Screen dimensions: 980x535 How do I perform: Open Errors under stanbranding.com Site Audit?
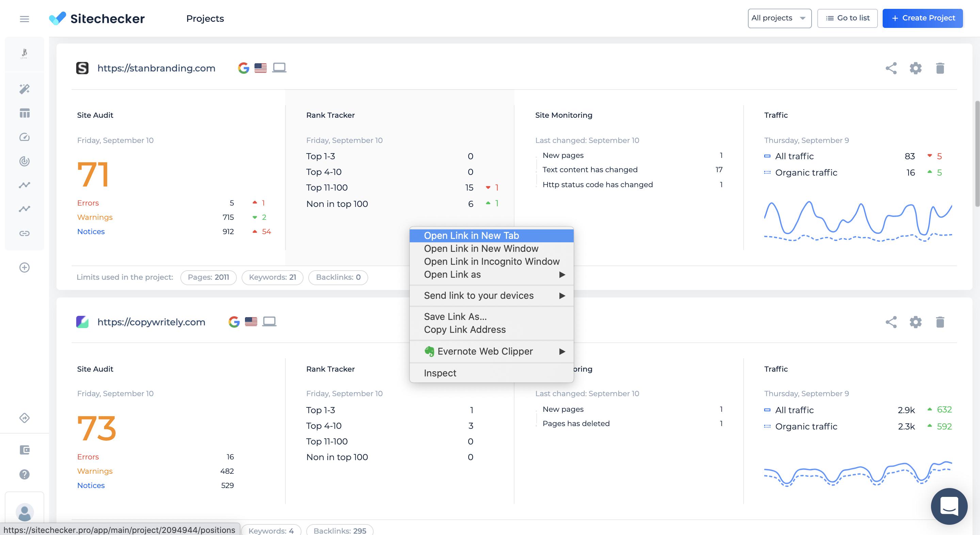coord(88,203)
